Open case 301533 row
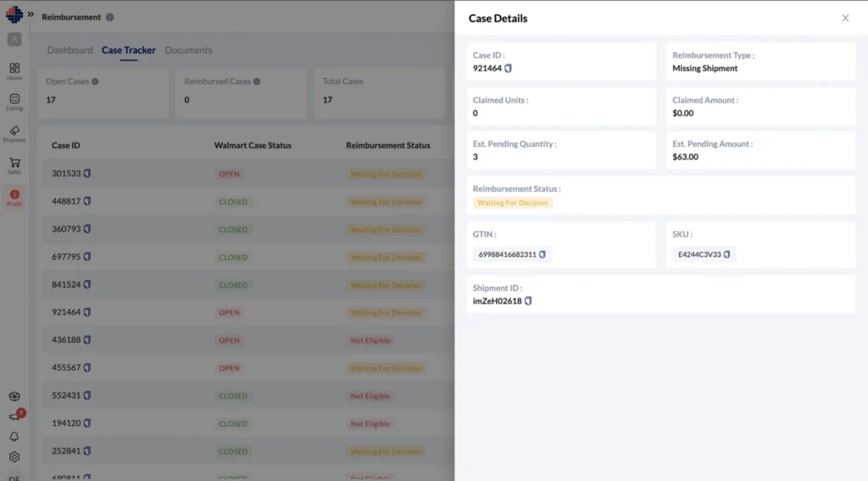 point(248,173)
